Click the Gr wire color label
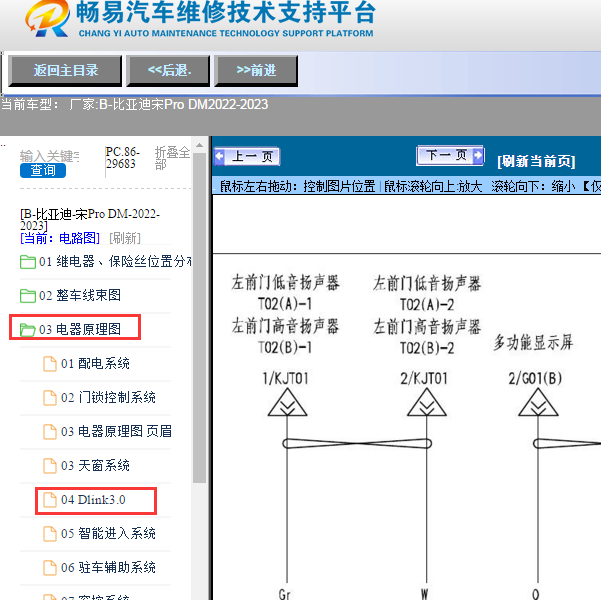The width and height of the screenshot is (601, 600). tap(284, 594)
